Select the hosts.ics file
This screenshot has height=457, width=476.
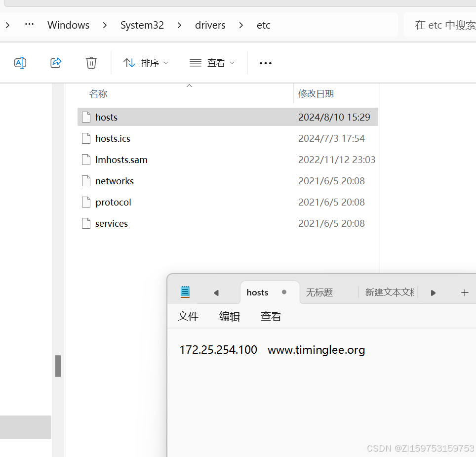pos(113,138)
